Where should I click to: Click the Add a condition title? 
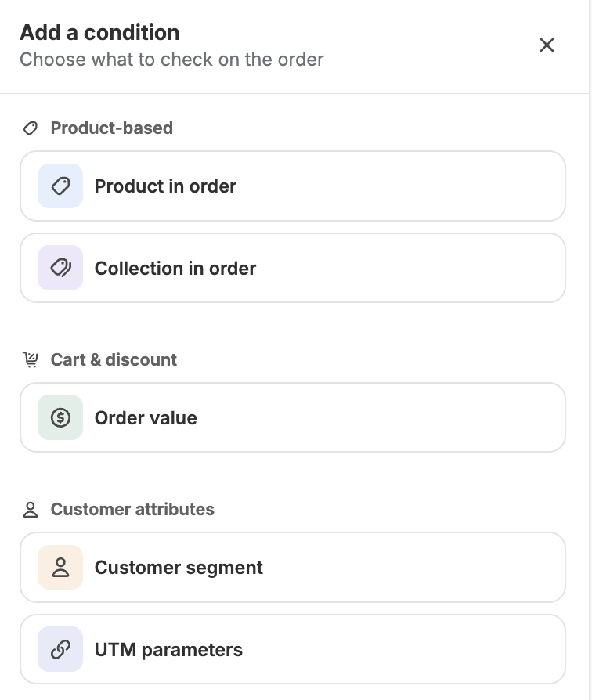99,33
